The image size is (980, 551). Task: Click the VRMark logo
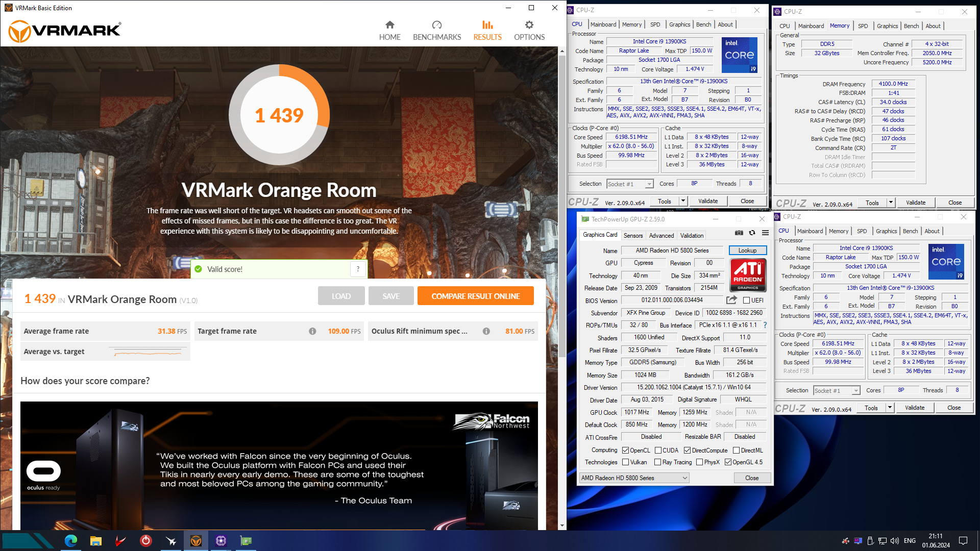(65, 31)
